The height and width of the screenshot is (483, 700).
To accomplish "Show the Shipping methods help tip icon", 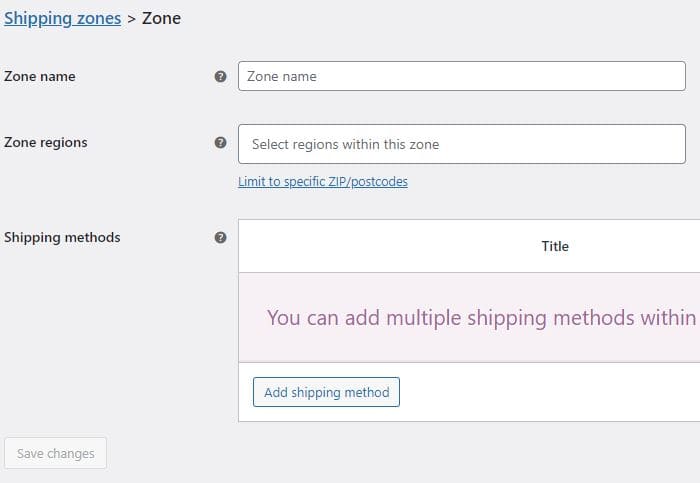I will (221, 237).
